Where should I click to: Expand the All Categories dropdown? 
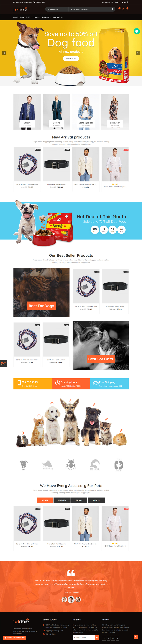coord(57,9)
